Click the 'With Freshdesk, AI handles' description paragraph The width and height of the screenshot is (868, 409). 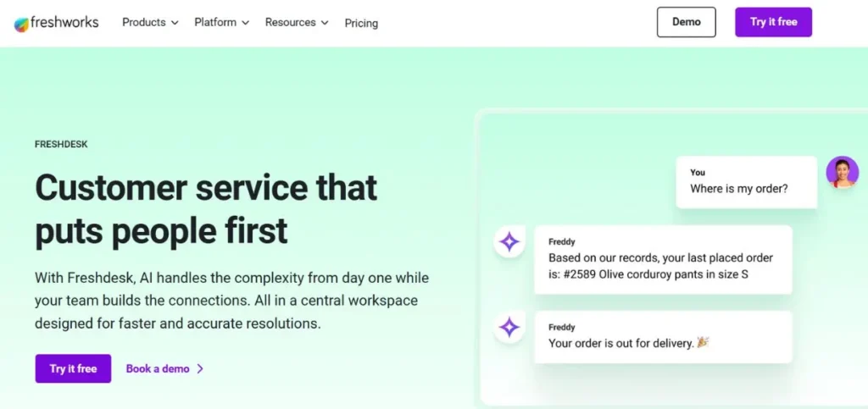[x=232, y=301]
